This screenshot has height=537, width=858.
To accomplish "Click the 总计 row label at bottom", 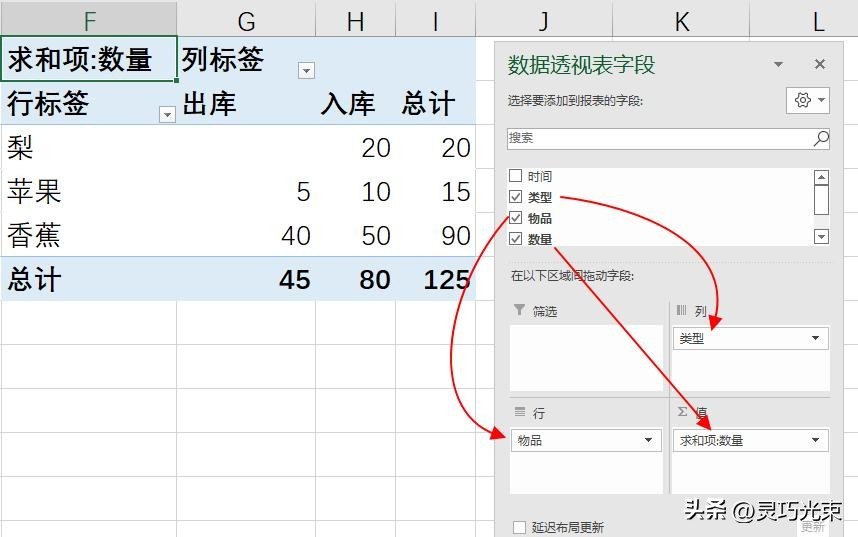I will (89, 279).
